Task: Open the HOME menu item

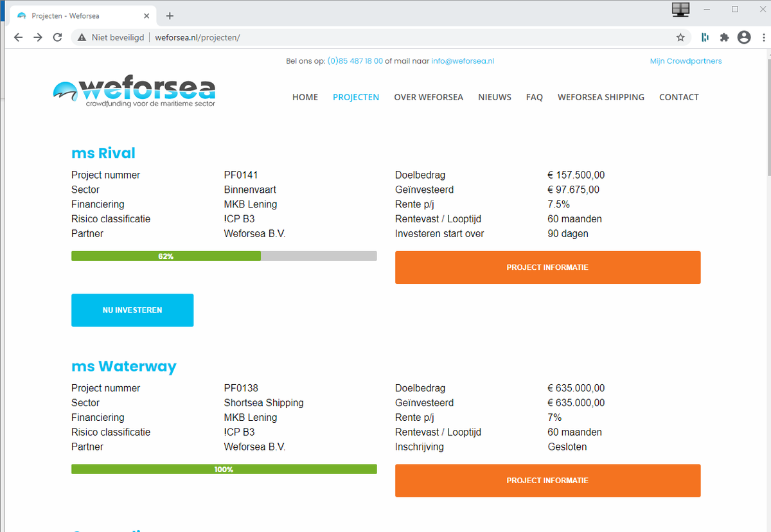Action: point(305,97)
